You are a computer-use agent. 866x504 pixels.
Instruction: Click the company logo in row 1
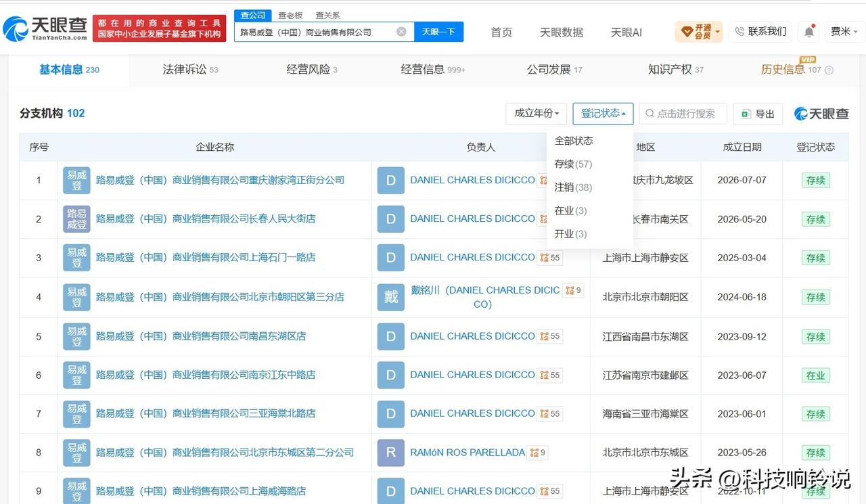point(76,181)
